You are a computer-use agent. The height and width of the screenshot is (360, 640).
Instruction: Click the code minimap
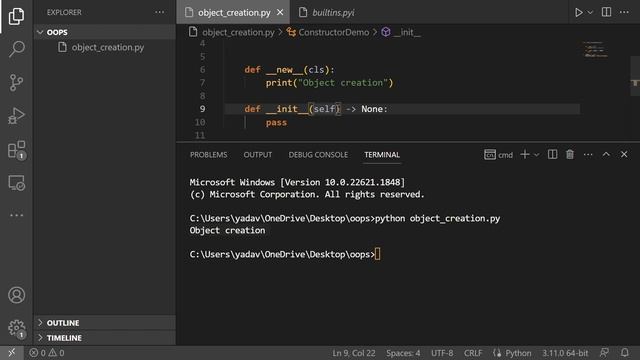595,49
